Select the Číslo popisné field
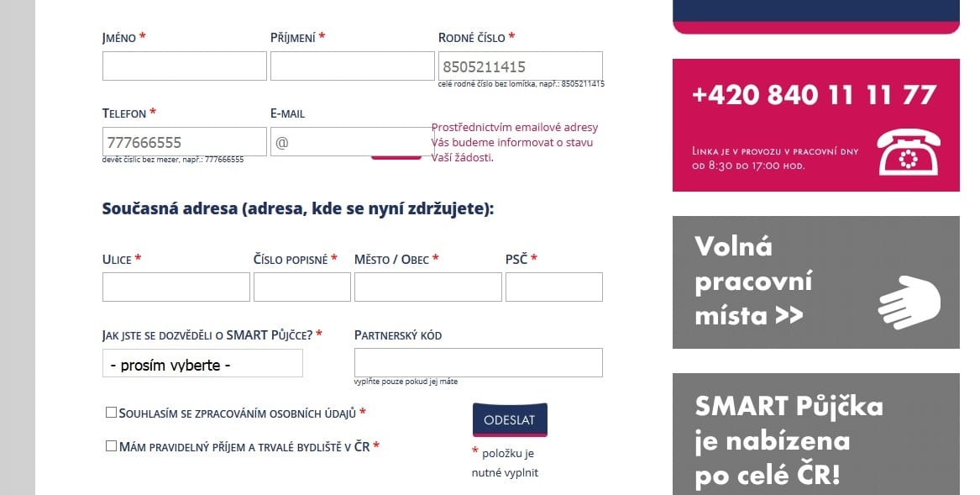 coord(301,287)
